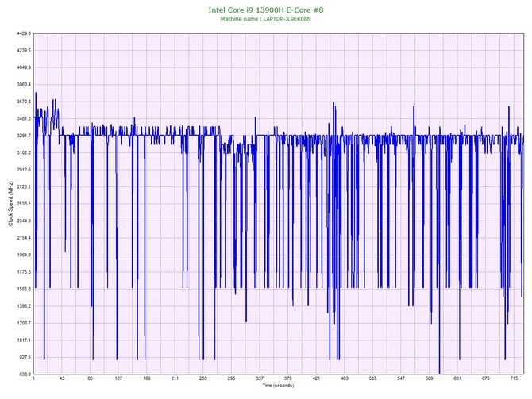Screen dimensions: 532x399
Task: Click the 337 time axis tick label
Action: point(260,378)
